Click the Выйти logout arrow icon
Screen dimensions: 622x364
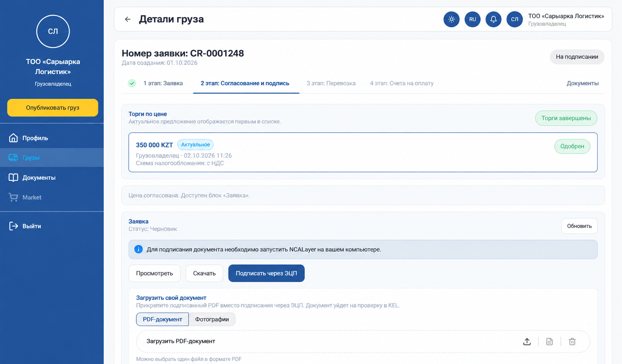pyautogui.click(x=13, y=226)
